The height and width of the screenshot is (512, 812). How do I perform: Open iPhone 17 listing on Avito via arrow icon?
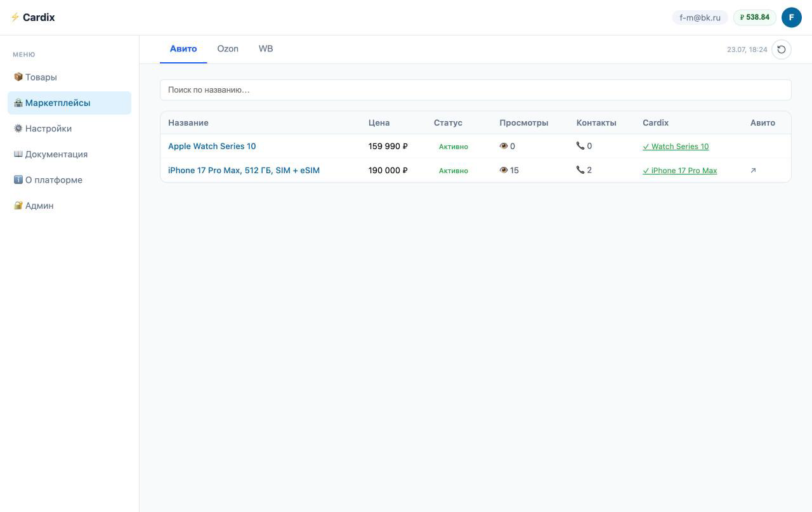pos(754,170)
